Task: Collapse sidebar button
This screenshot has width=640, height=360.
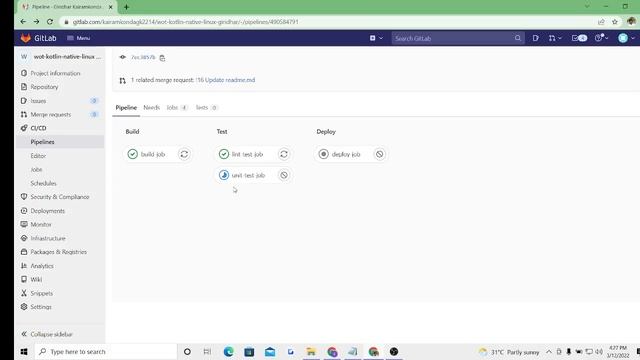Action: [x=47, y=334]
